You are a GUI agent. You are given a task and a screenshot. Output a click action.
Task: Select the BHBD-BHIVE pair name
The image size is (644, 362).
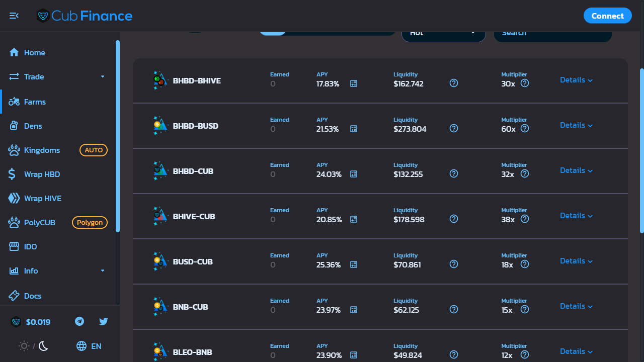coord(197,80)
